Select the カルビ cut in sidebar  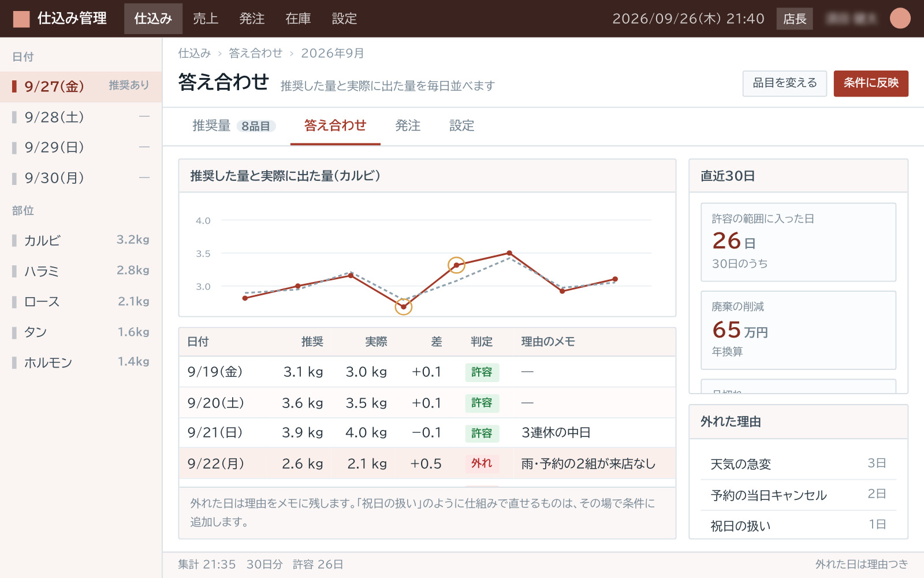click(81, 240)
